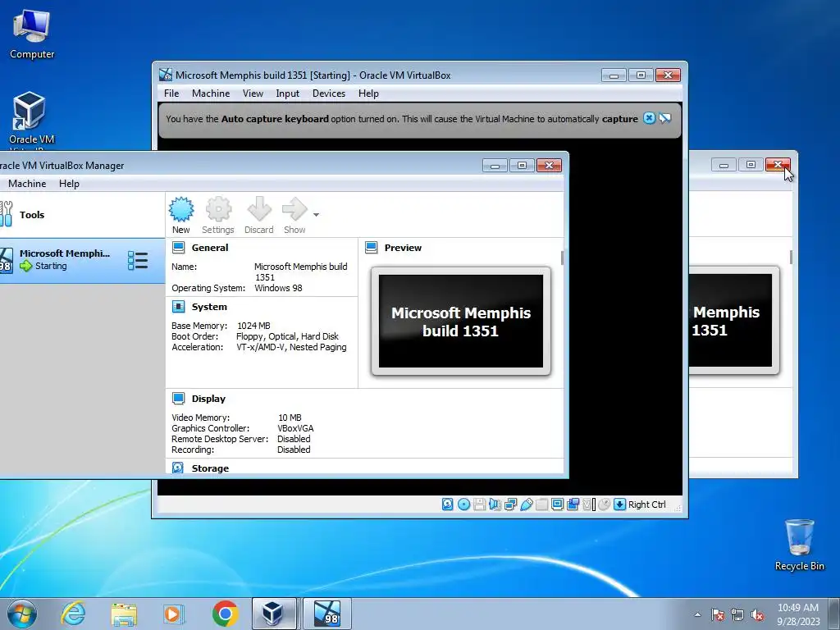840x630 pixels.
Task: Click the Show green arrow toolbar icon
Action: pos(294,216)
